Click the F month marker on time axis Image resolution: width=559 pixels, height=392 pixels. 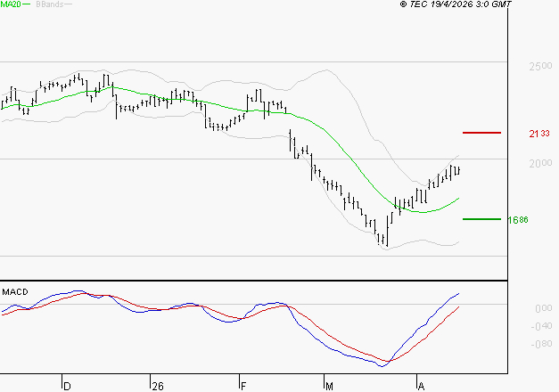[x=243, y=387]
